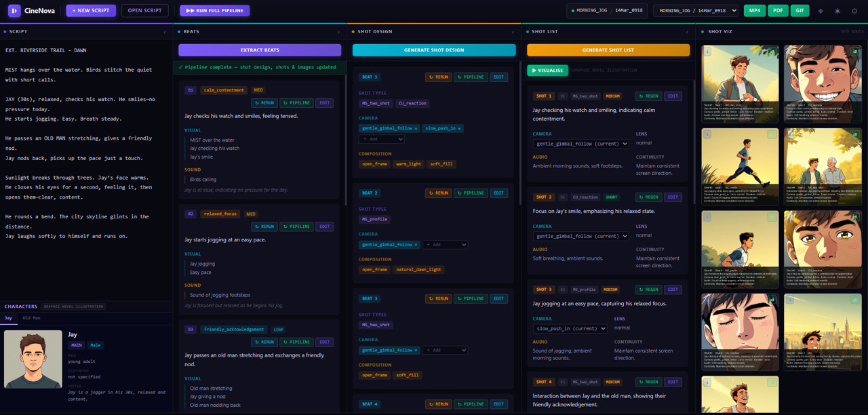This screenshot has width=868, height=415.
Task: Edit Beat 3 shot design
Action: tap(499, 298)
